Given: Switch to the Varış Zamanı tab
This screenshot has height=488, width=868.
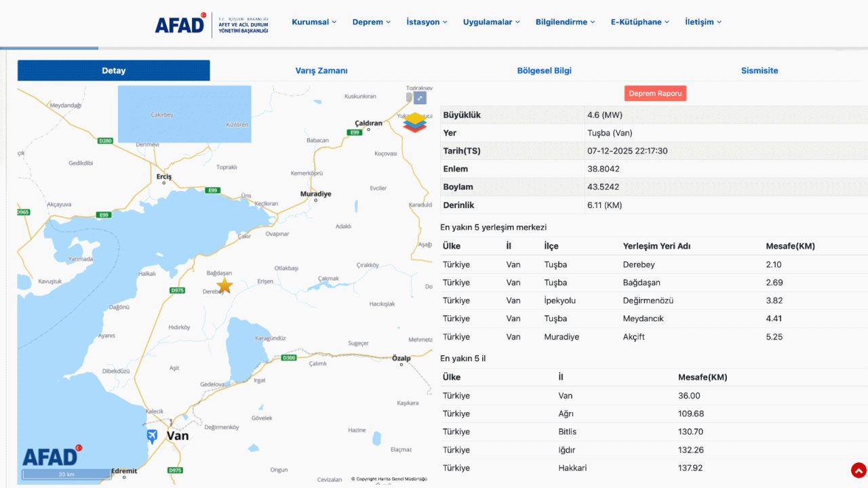Looking at the screenshot, I should (321, 70).
